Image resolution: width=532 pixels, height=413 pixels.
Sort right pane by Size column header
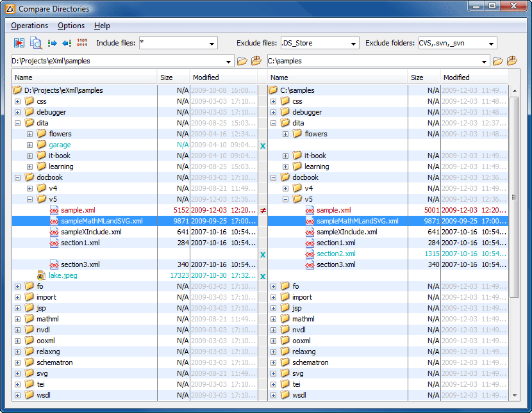[x=424, y=77]
